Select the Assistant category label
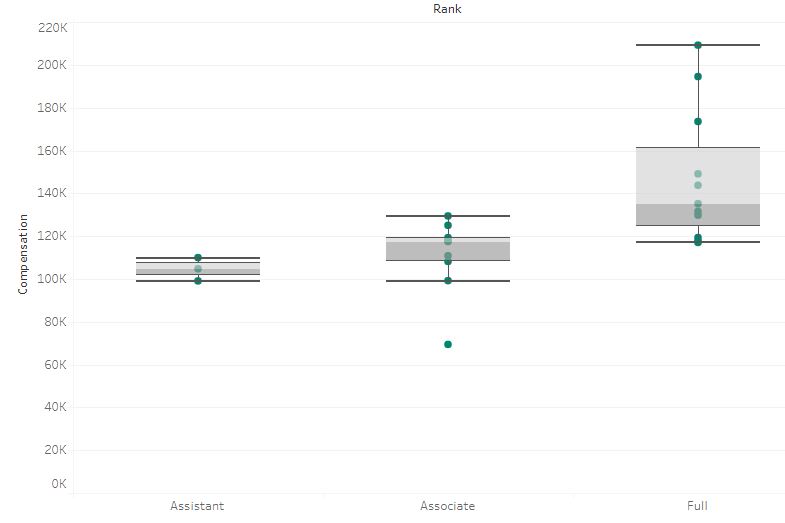 [x=197, y=506]
